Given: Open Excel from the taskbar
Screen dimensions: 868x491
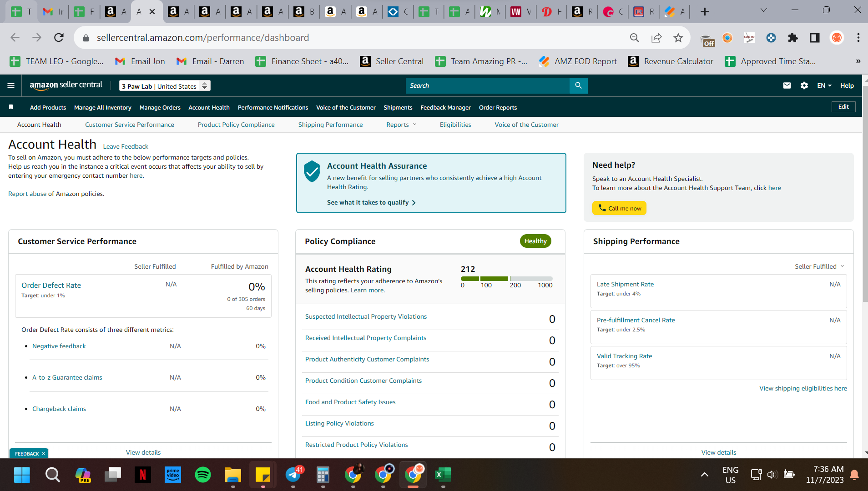Looking at the screenshot, I should click(x=443, y=475).
